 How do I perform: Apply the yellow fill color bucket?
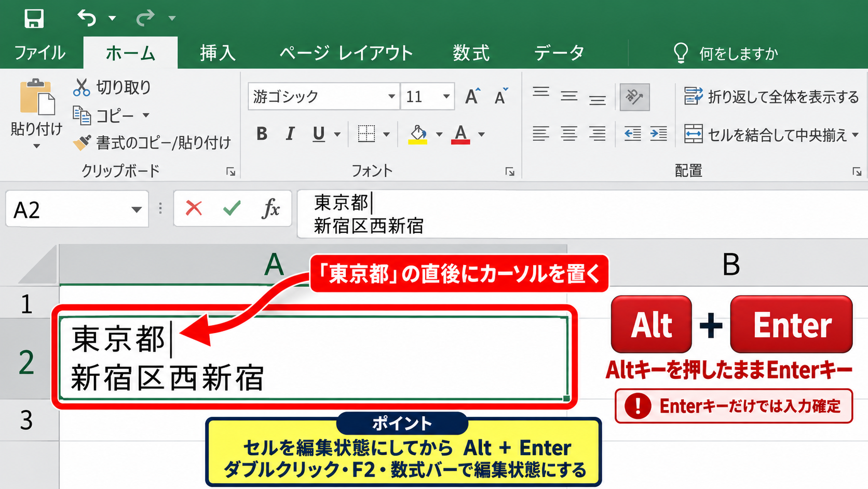pyautogui.click(x=418, y=135)
